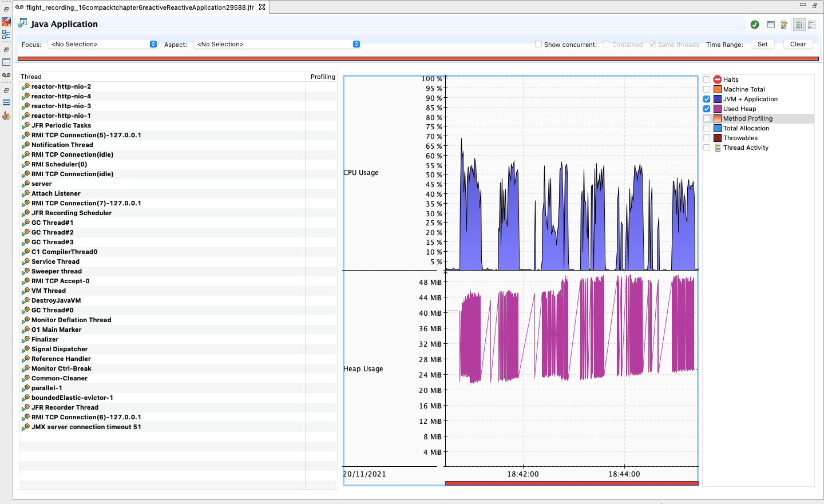Click the Clear time range button

(798, 44)
